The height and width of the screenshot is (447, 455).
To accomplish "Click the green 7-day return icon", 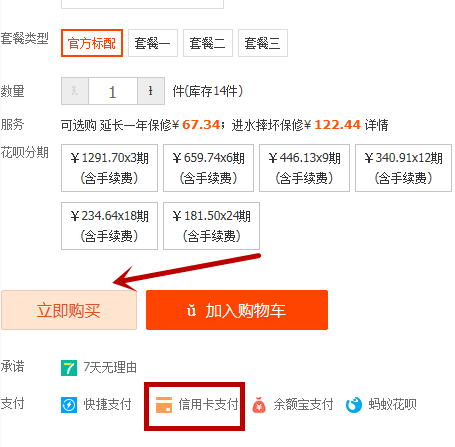I will (69, 368).
